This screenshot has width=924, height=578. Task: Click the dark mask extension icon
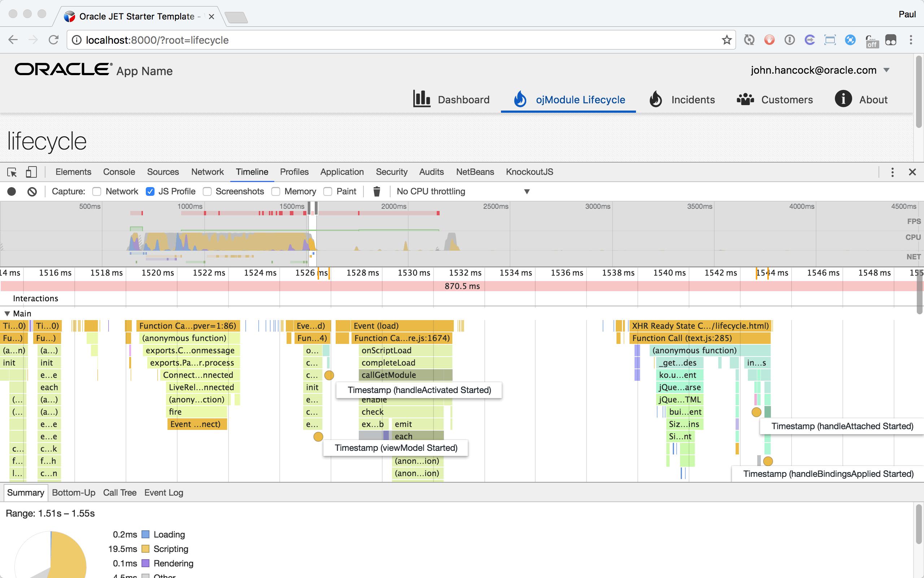[x=891, y=40]
